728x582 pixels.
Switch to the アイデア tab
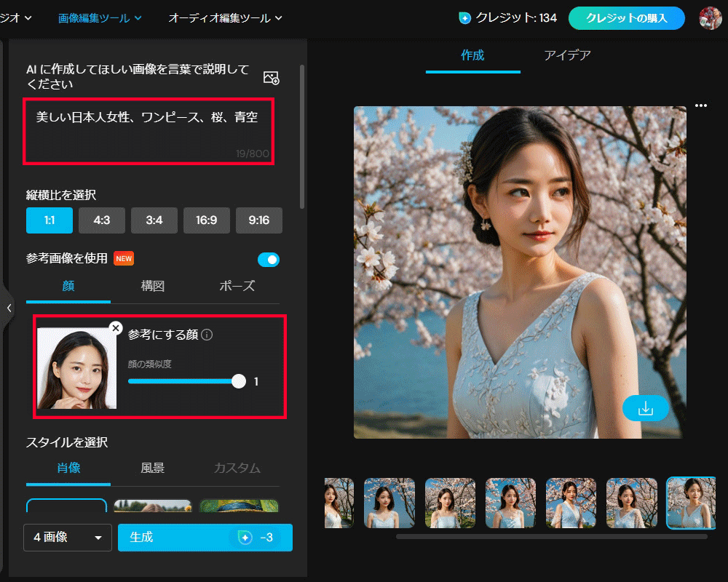[567, 56]
